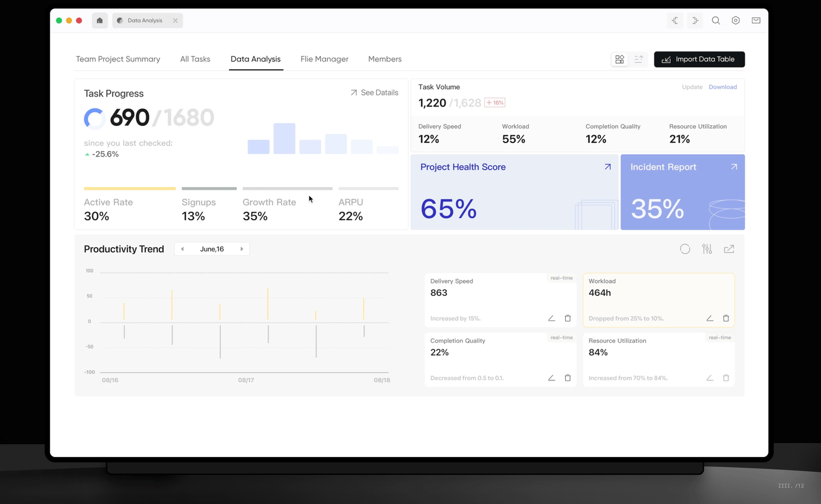Open See Datails link in Task Progress
821x504 pixels.
pyautogui.click(x=374, y=93)
